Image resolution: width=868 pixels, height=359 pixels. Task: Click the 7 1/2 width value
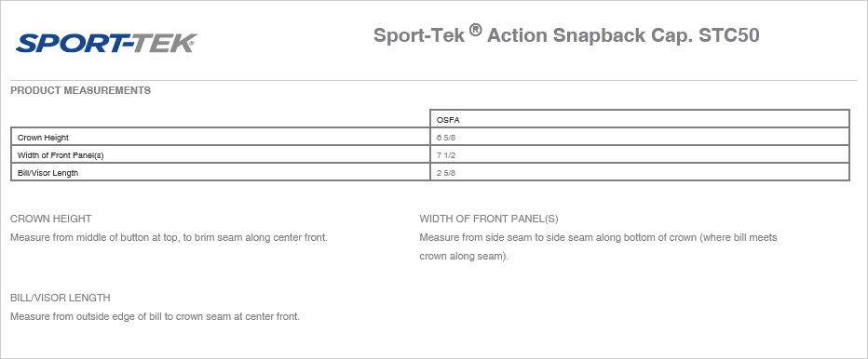446,155
